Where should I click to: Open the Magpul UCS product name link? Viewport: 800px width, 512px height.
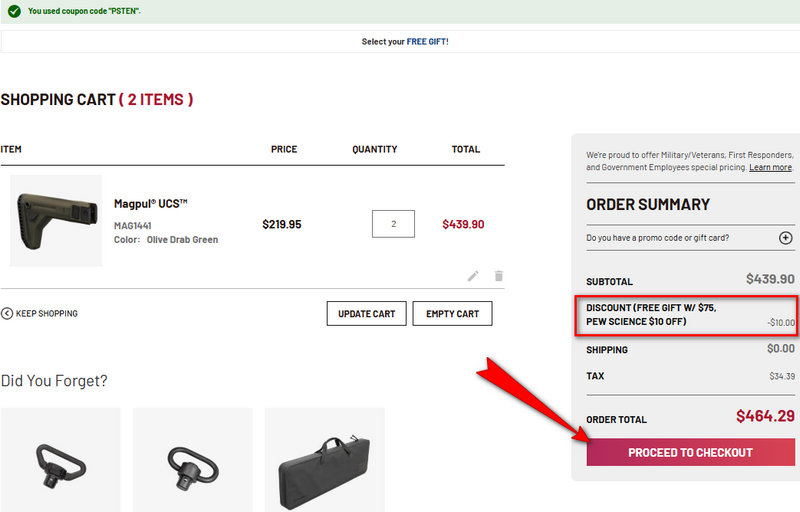point(151,204)
